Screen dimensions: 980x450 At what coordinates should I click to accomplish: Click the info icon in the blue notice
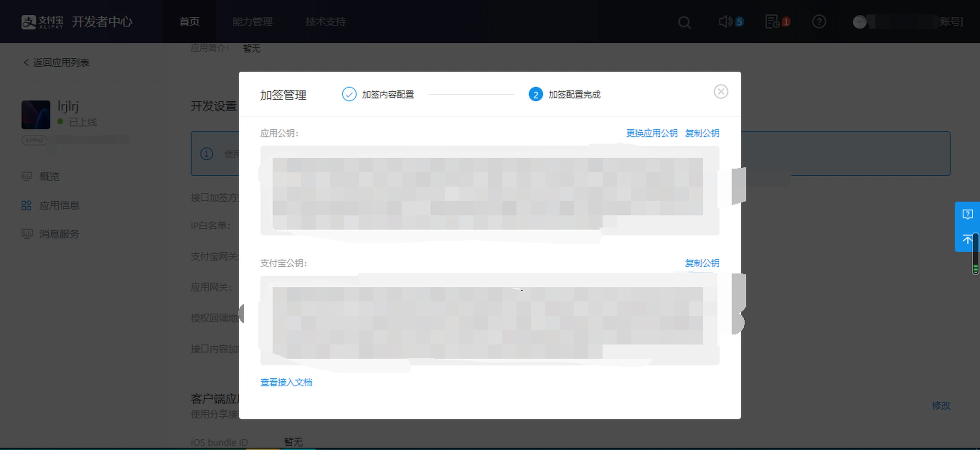click(x=207, y=154)
